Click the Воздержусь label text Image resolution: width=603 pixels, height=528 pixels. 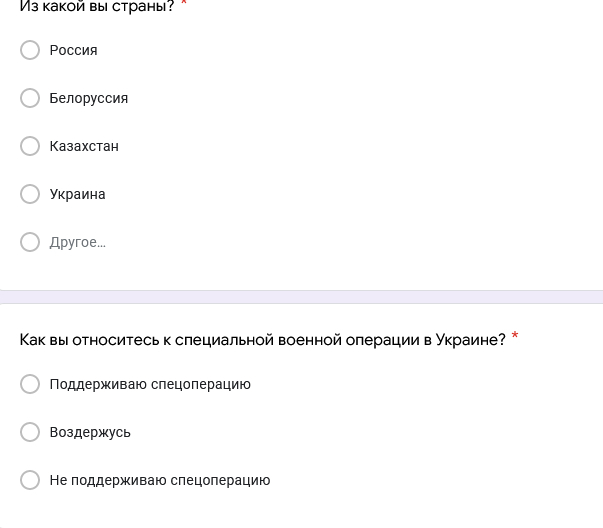pyautogui.click(x=90, y=432)
